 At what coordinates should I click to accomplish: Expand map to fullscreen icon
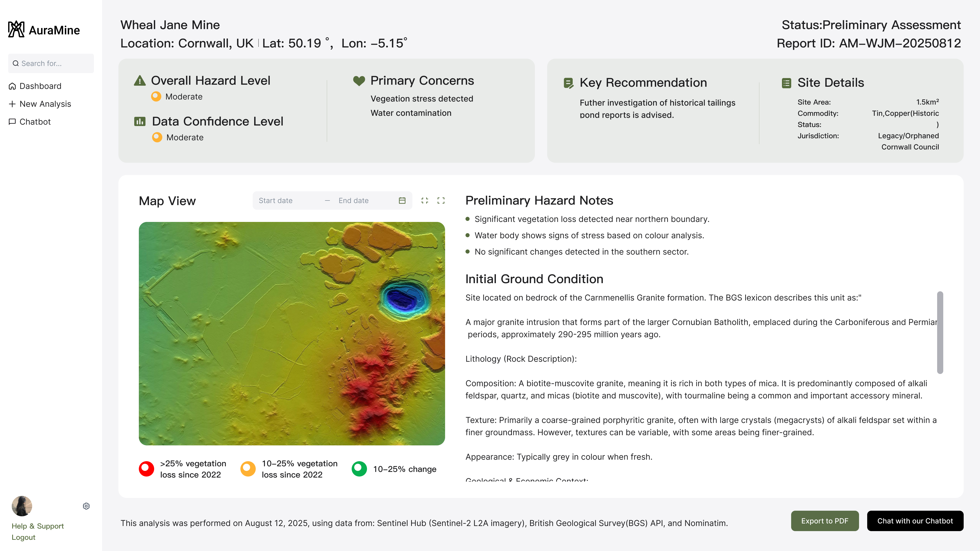pos(441,201)
